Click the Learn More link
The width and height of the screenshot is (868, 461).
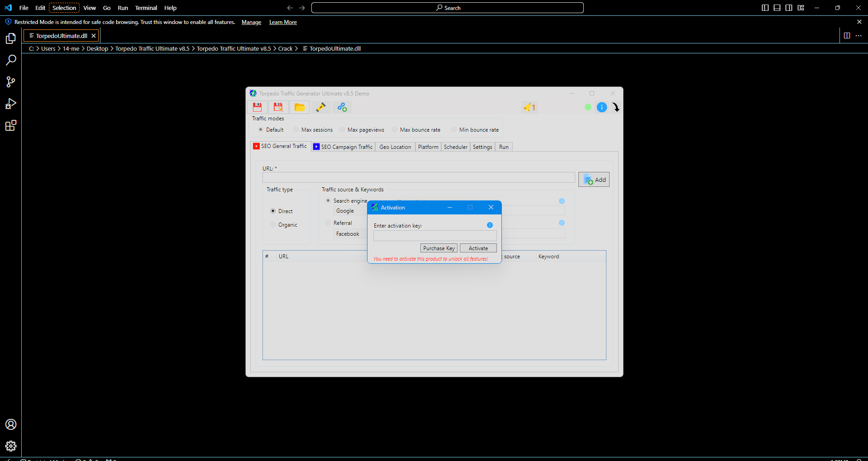[283, 22]
